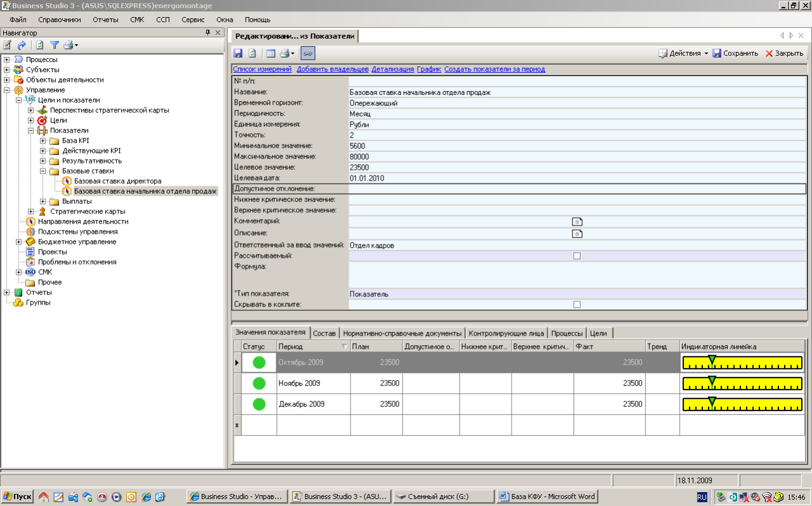Screen dimensions: 812x506
Task: Tick the Скрывать в кокпите checkbox
Action: (577, 305)
